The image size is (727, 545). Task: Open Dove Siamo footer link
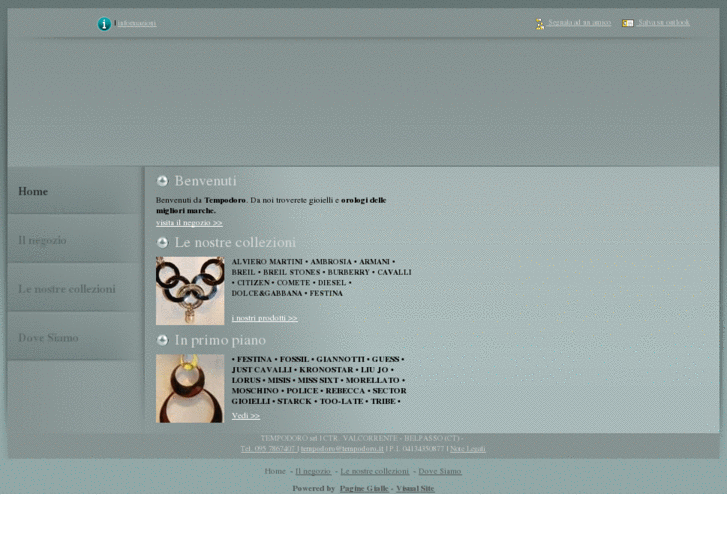(440, 471)
